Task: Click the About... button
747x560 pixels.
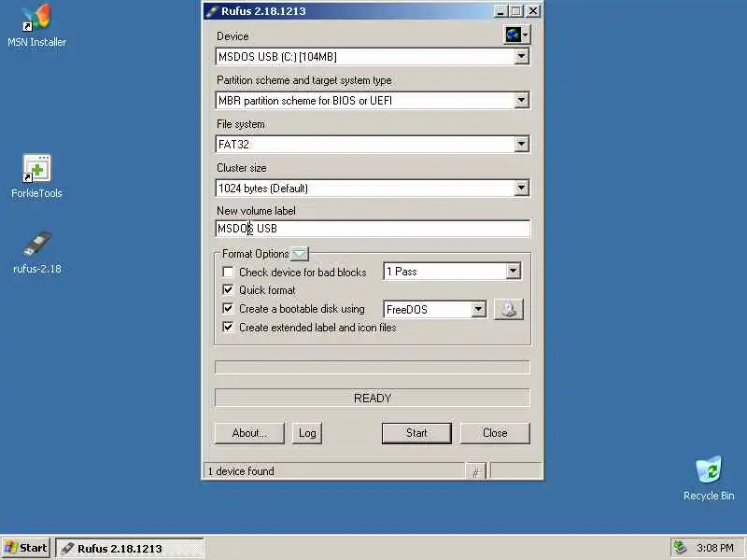Action: (x=249, y=433)
